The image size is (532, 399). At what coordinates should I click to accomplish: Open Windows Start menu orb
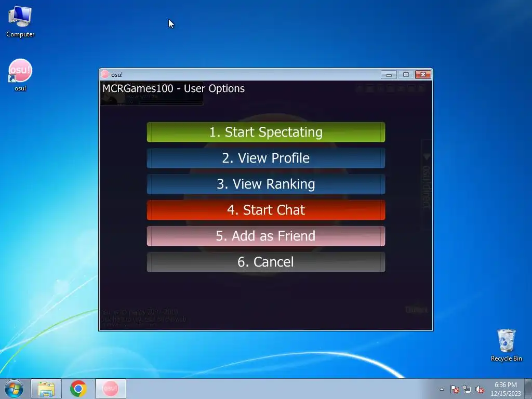coord(14,389)
